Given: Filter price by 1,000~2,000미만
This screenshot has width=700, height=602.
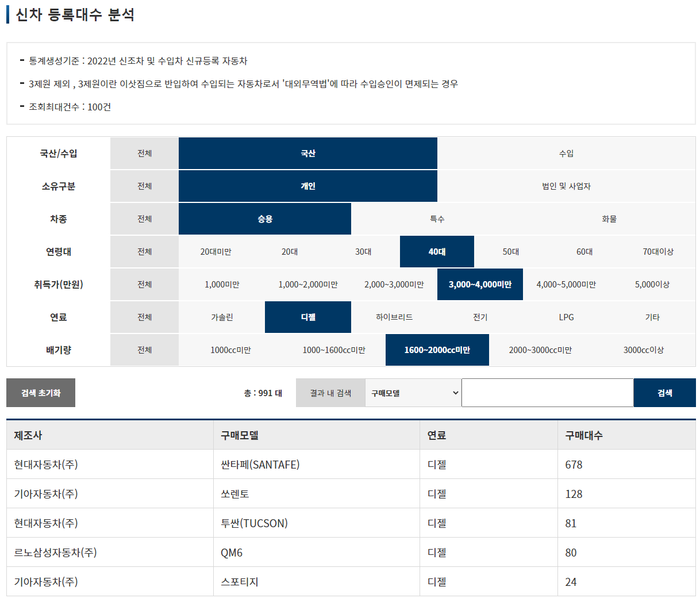Looking at the screenshot, I should point(308,285).
